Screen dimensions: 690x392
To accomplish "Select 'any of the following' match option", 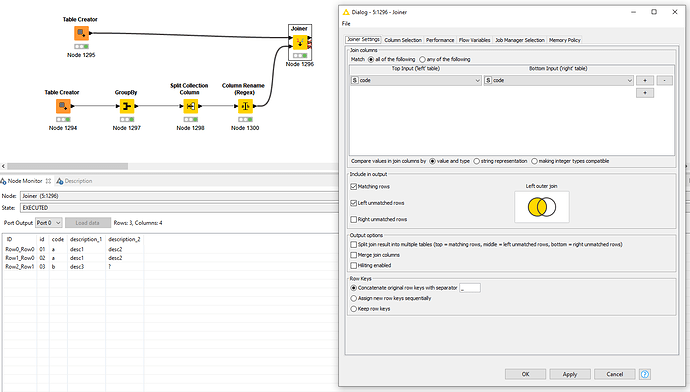I will 422,59.
